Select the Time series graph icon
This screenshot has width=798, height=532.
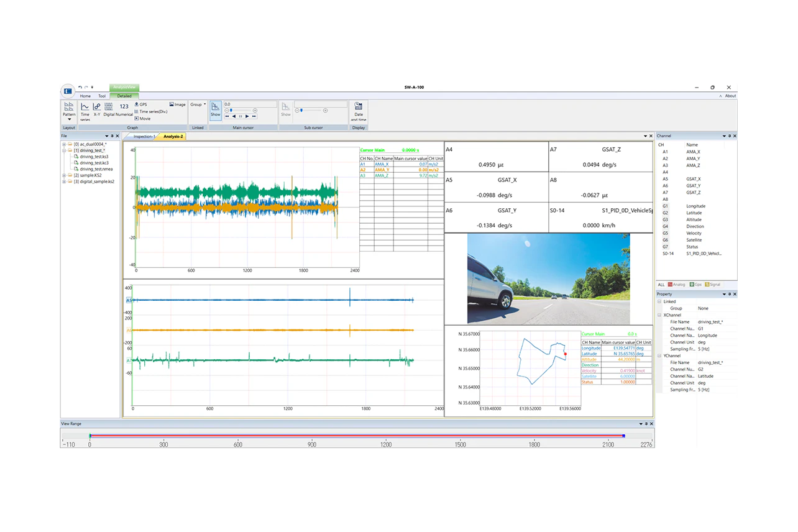(x=85, y=108)
